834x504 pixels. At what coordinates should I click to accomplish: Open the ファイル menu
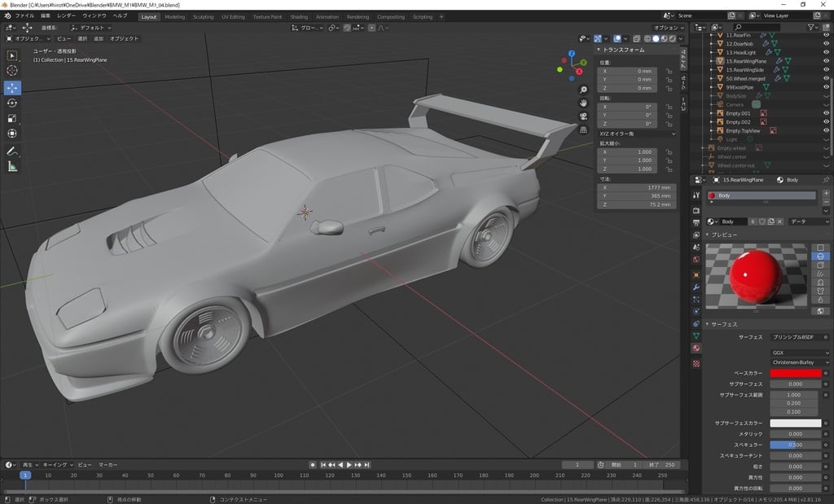[x=24, y=16]
